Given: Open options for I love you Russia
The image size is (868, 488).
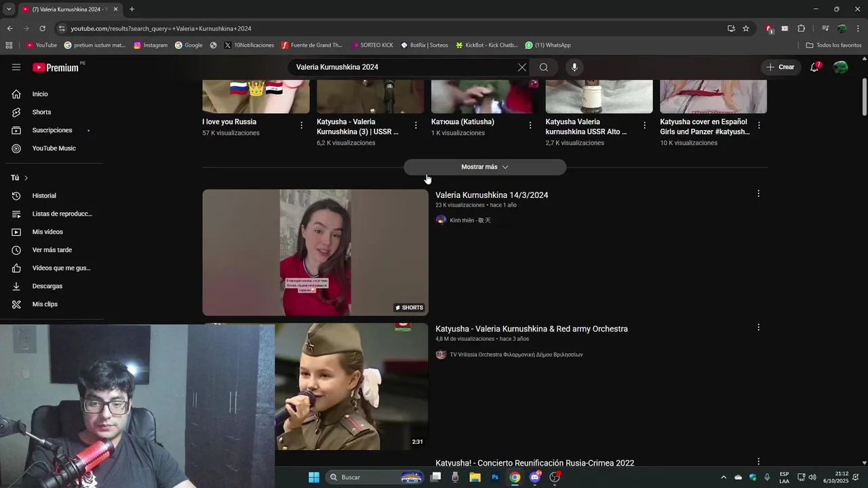Looking at the screenshot, I should [301, 125].
